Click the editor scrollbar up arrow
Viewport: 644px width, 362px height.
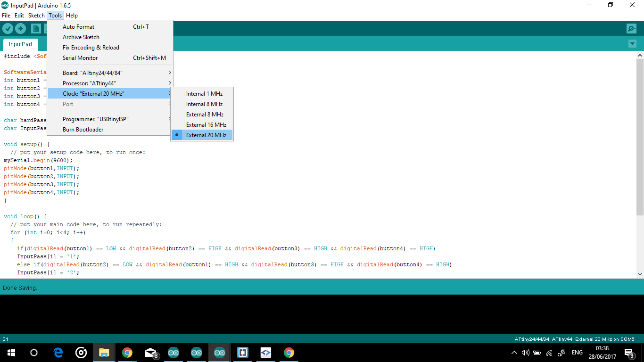click(640, 55)
